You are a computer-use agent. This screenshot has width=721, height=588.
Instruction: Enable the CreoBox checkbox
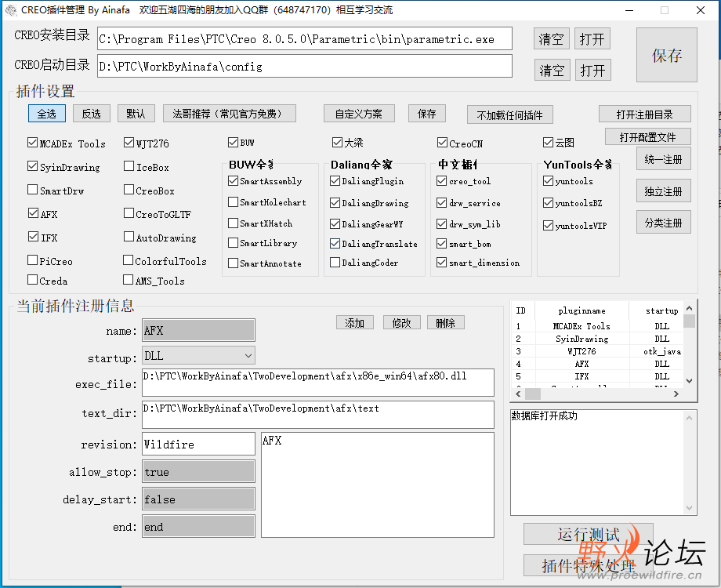coord(129,190)
